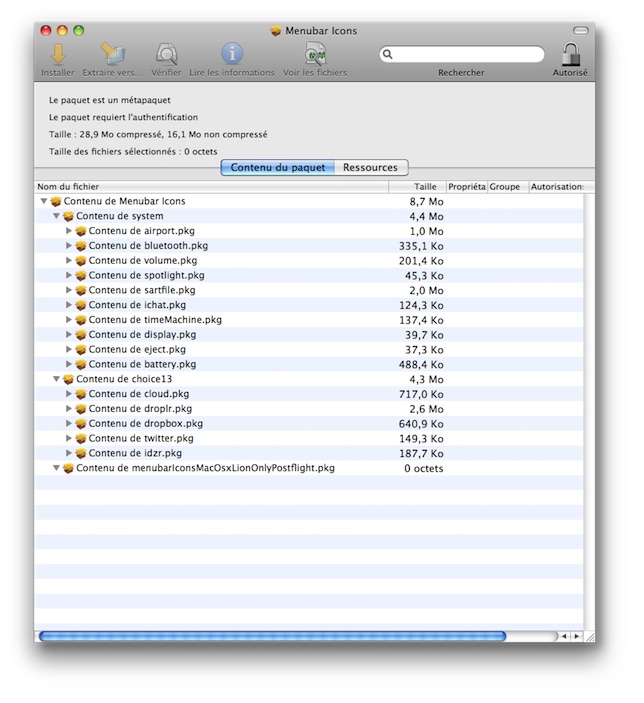Click the window resize grip corner
Image resolution: width=644 pixels, height=703 pixels.
590,637
